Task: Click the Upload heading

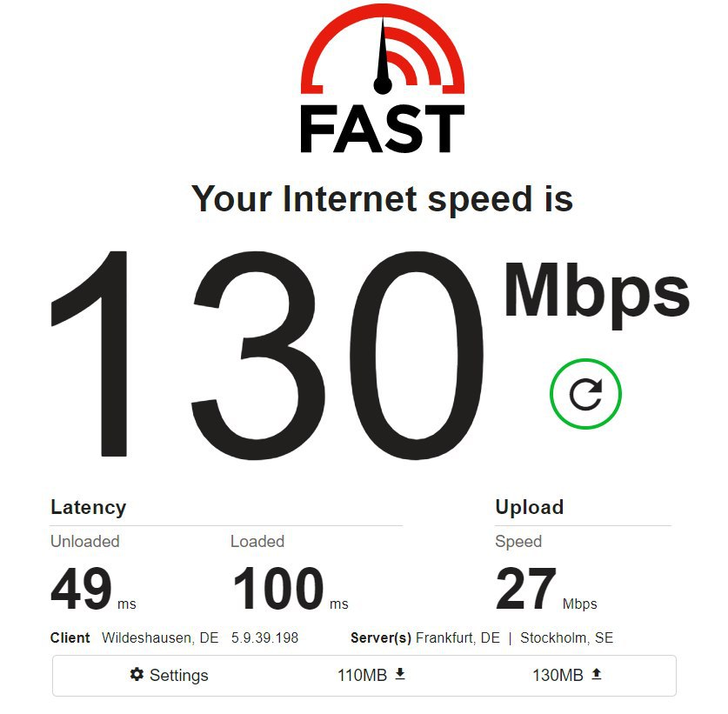Action: pyautogui.click(x=530, y=507)
